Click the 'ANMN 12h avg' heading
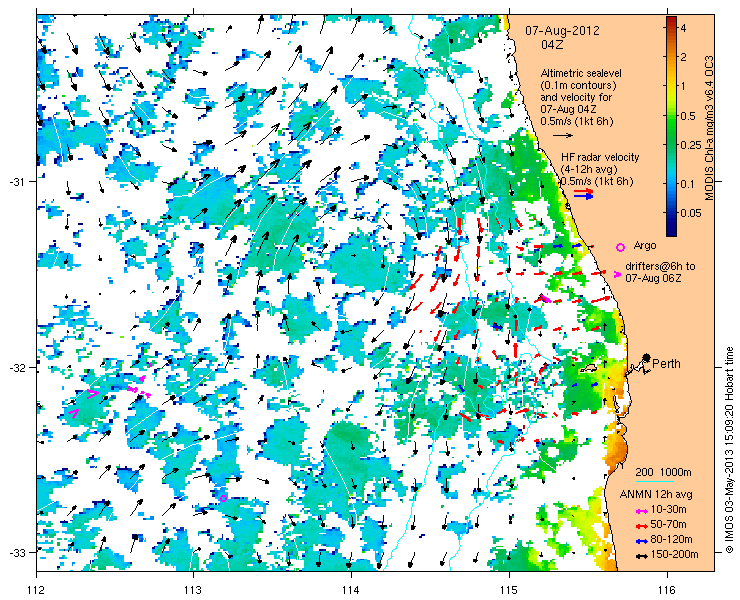 pos(656,494)
